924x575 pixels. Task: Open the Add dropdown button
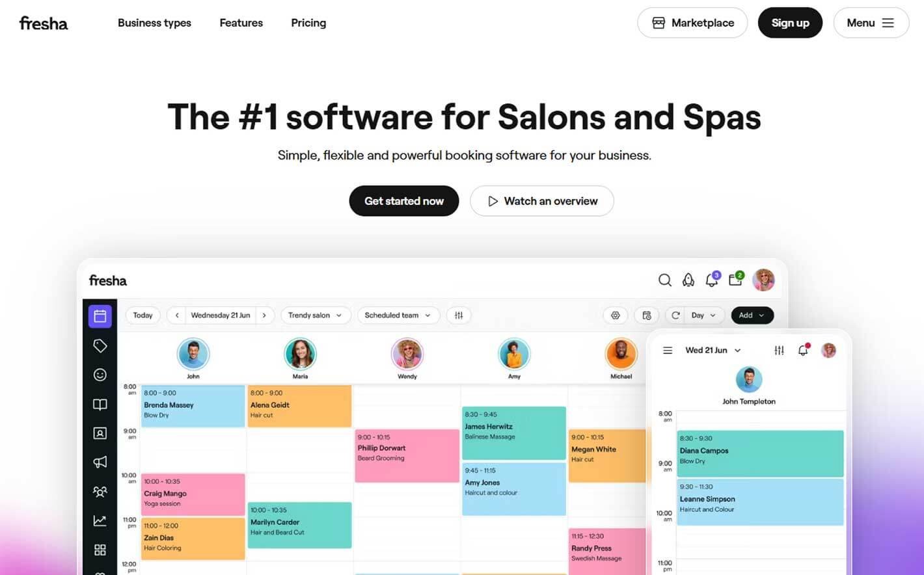[x=752, y=315]
